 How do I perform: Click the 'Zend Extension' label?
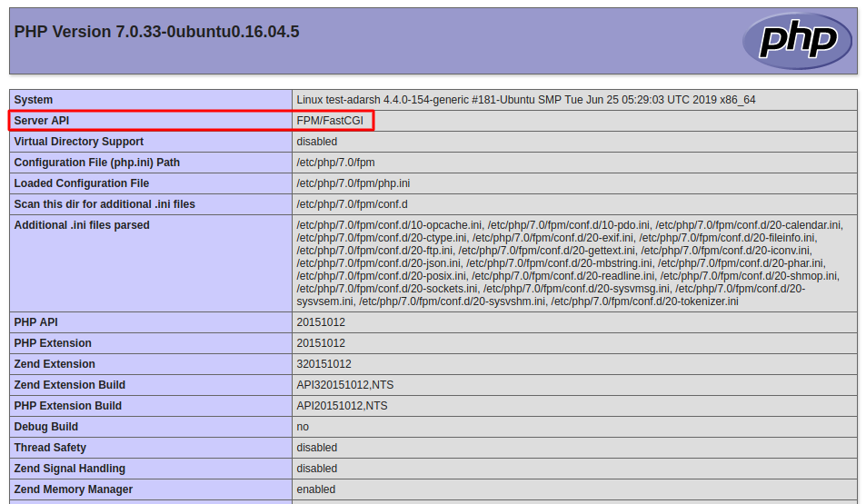point(55,365)
